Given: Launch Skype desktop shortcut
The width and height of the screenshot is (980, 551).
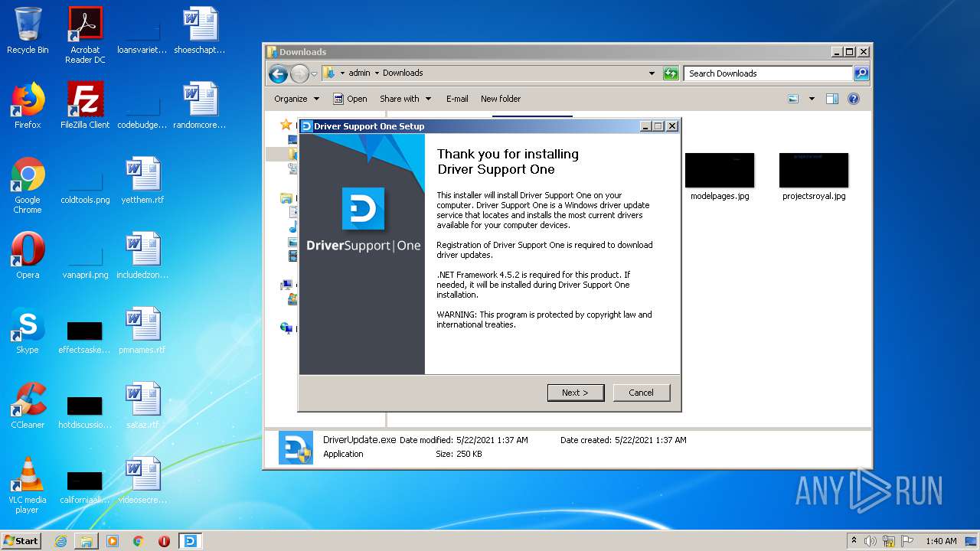Looking at the screenshot, I should click(x=28, y=331).
